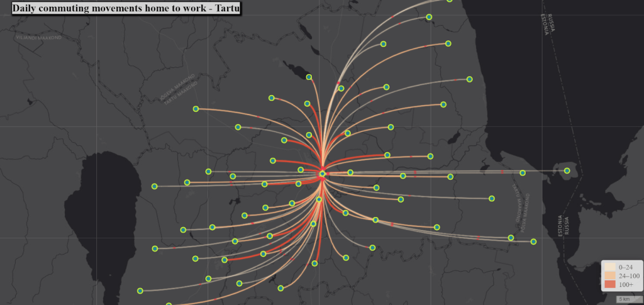This screenshot has height=305, width=644.
Task: Select the node beside the small northern lake
Action: click(x=309, y=77)
